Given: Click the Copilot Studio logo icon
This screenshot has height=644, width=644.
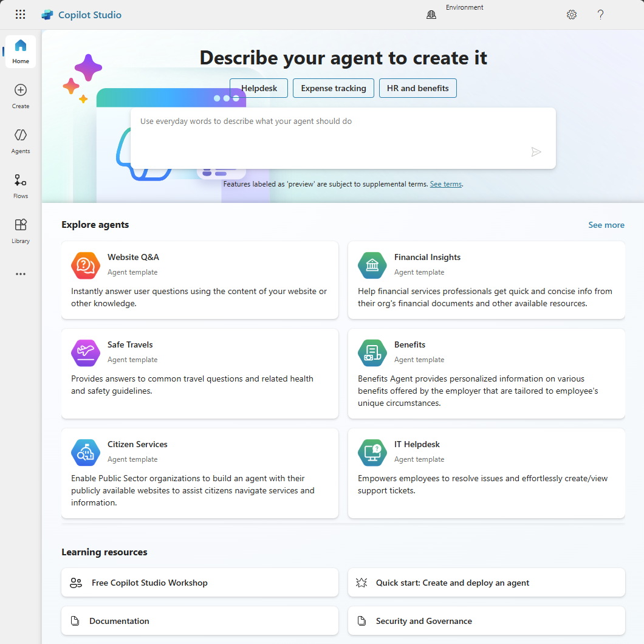Looking at the screenshot, I should coord(47,15).
